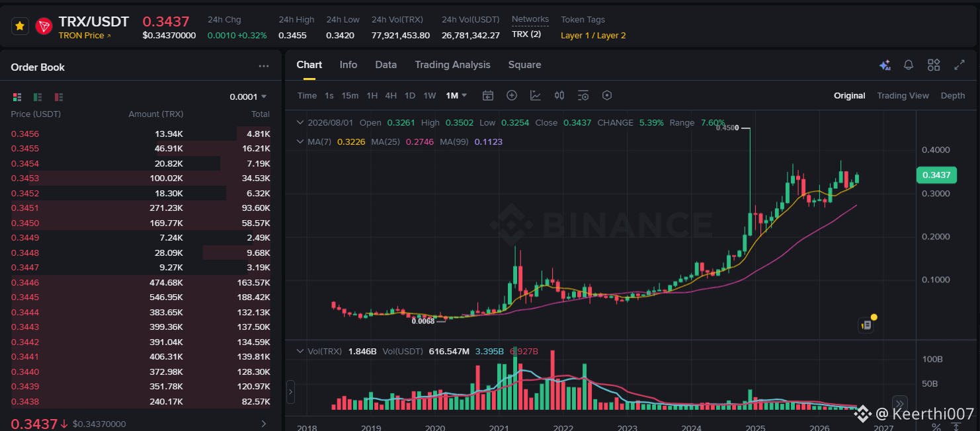Open the 1M interval dropdown
The image size is (980, 431).
point(456,96)
